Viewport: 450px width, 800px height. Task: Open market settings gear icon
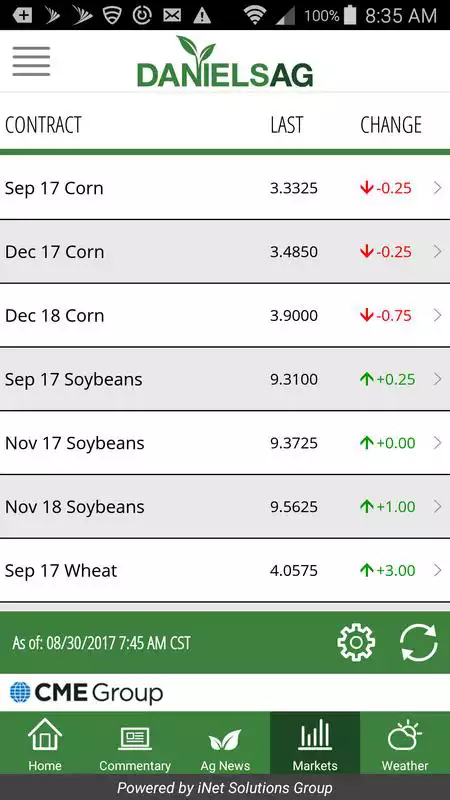pos(356,642)
